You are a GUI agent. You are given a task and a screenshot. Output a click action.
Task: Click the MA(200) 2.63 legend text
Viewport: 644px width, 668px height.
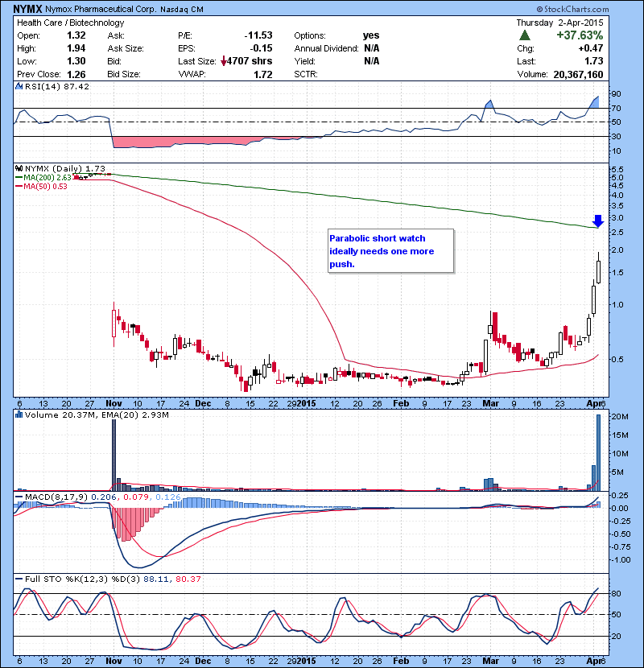[x=47, y=177]
